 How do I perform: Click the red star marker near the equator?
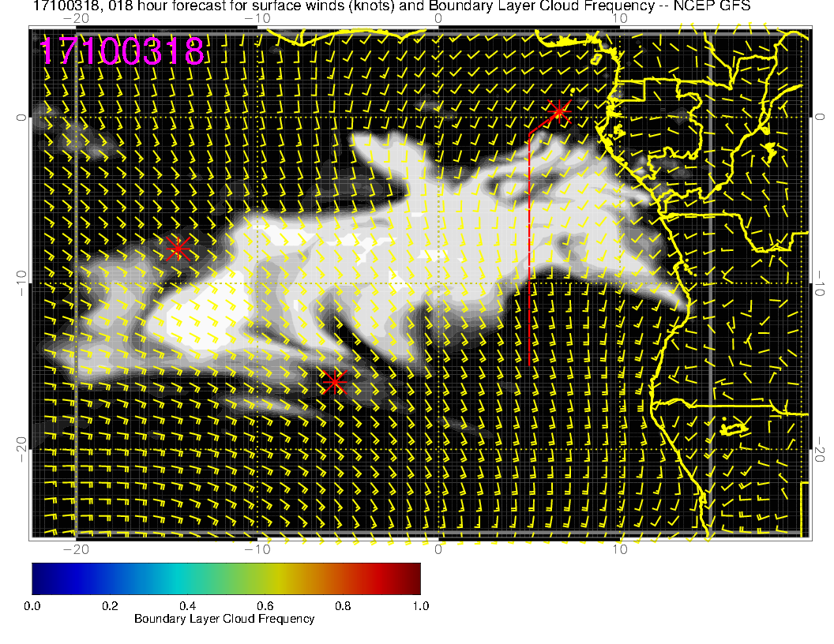point(559,110)
